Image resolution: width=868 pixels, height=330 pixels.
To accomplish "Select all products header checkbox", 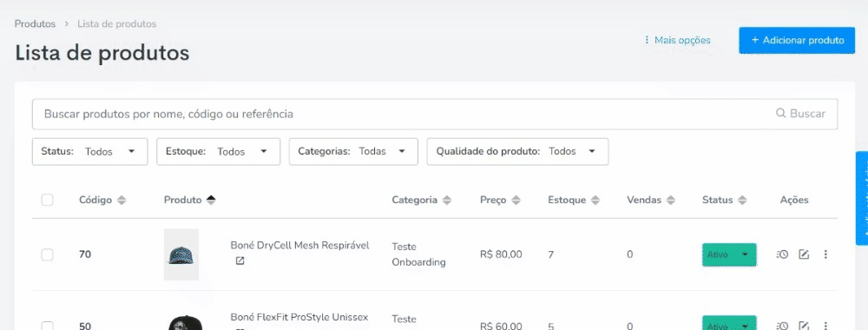I will (x=48, y=200).
